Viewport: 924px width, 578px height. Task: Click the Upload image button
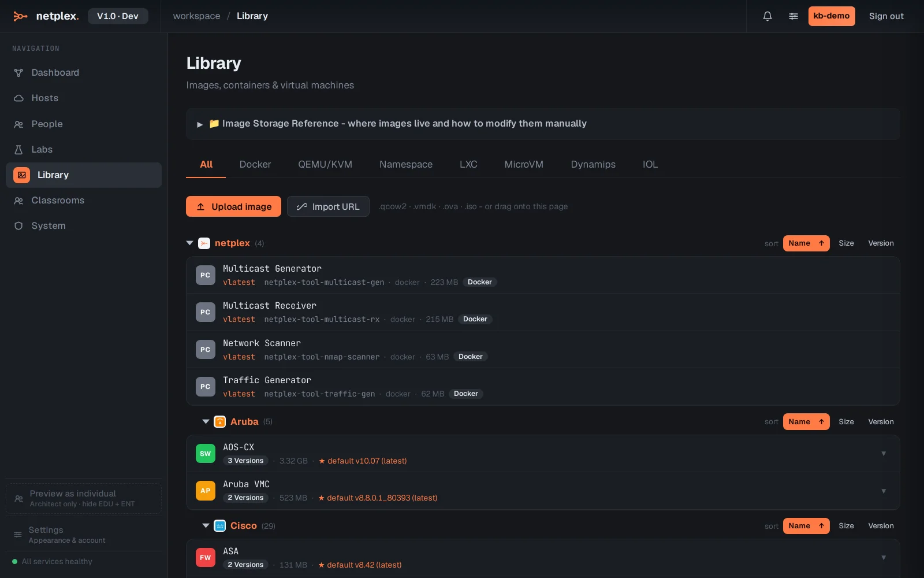coord(233,207)
